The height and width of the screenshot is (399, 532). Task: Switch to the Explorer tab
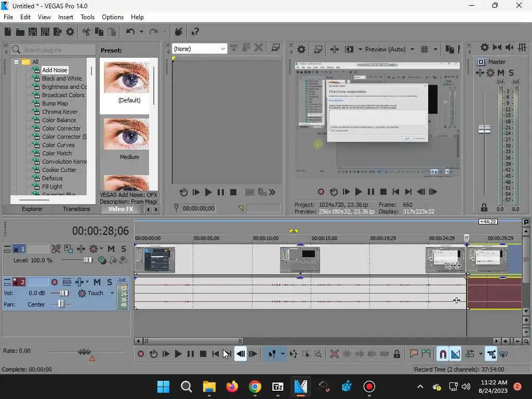(x=32, y=209)
